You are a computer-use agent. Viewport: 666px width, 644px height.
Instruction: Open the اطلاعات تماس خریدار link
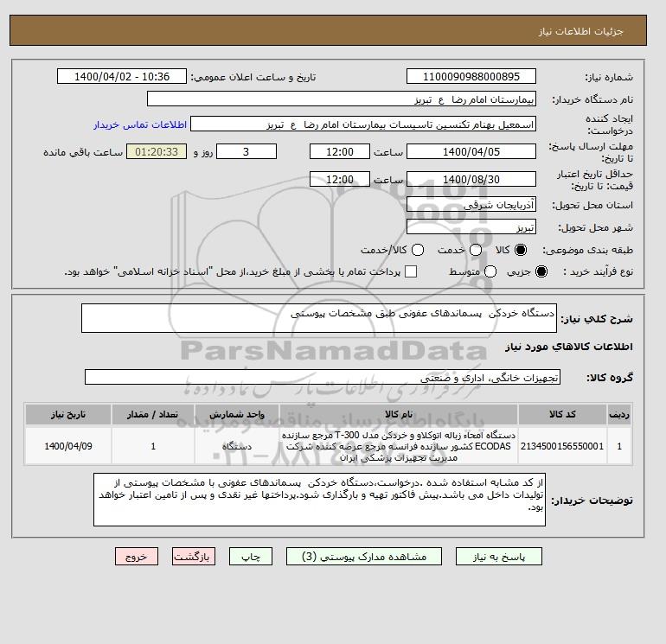[x=140, y=124]
